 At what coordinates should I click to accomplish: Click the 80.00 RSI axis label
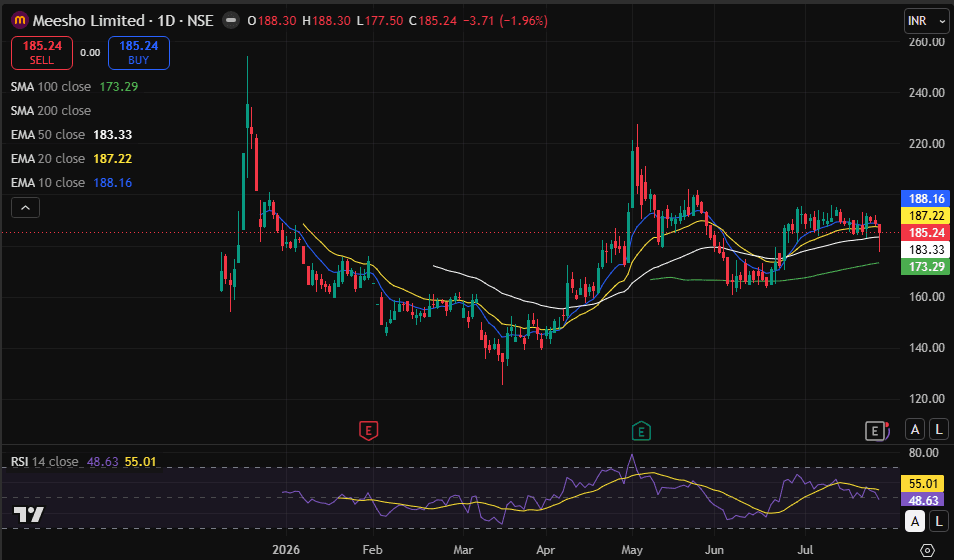923,452
